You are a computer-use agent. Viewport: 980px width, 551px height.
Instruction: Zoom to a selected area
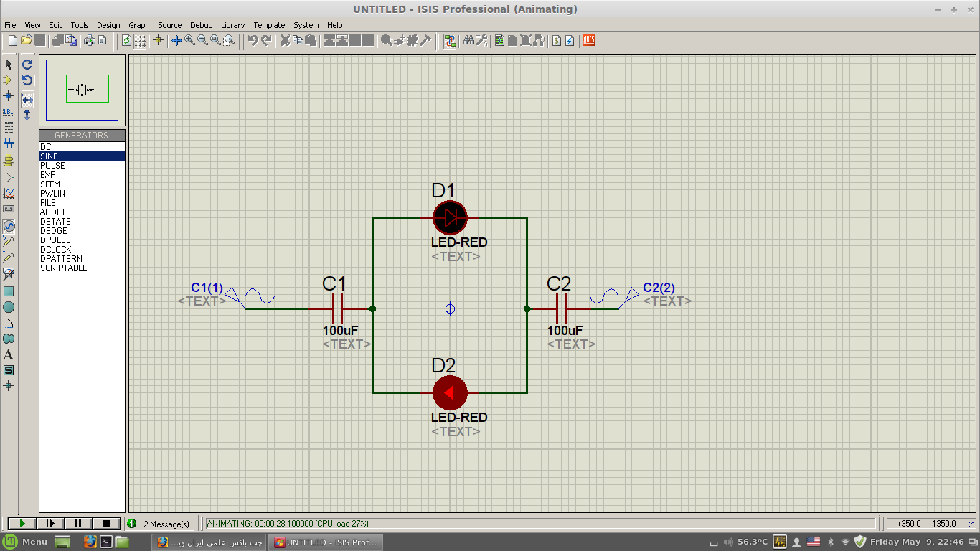click(x=228, y=40)
